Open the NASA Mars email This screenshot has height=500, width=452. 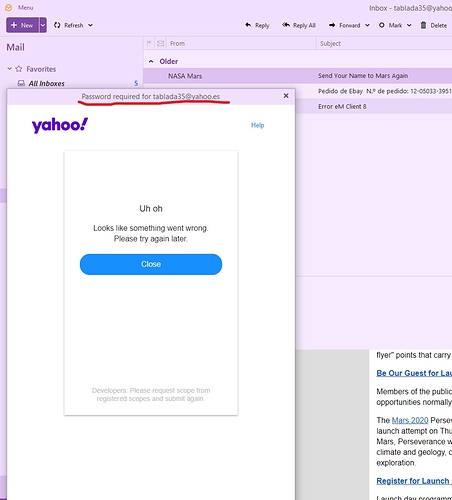(x=297, y=76)
